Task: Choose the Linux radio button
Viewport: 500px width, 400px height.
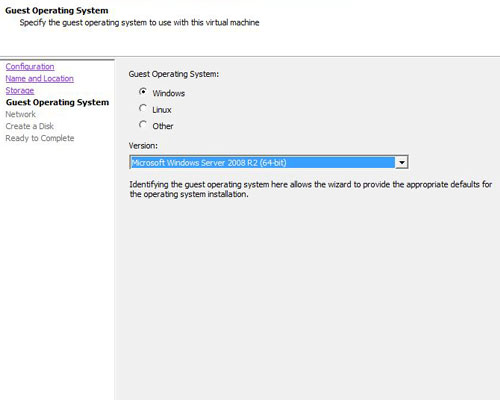Action: click(143, 108)
